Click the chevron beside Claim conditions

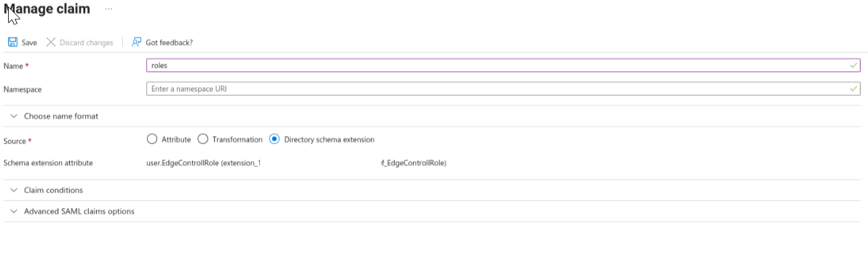tap(13, 190)
